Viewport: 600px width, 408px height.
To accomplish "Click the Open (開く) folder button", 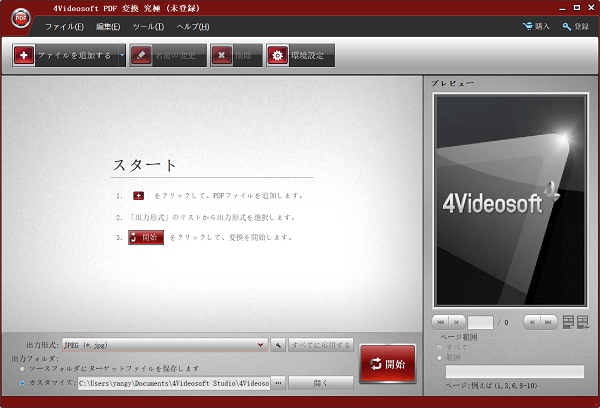I will (x=320, y=382).
